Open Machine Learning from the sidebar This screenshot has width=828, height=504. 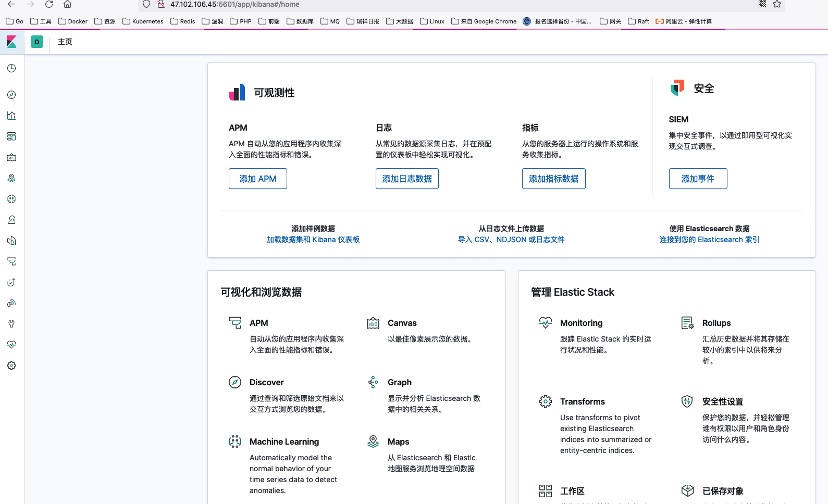click(11, 199)
